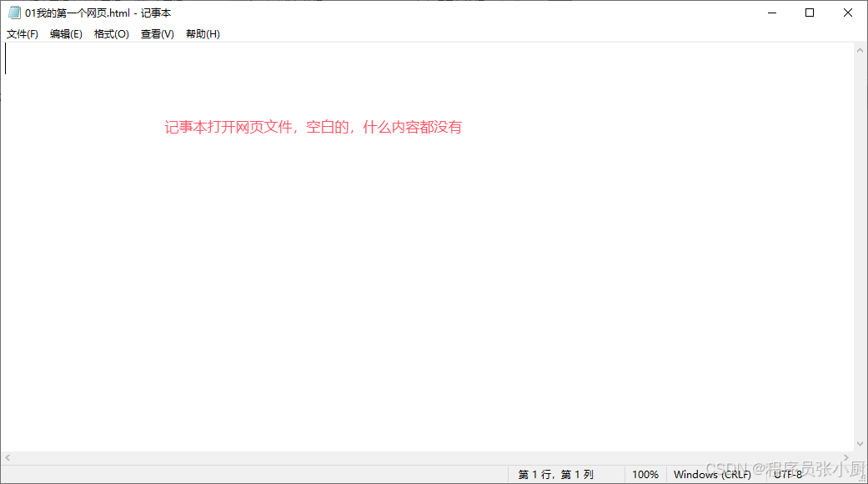This screenshot has height=484, width=868.
Task: Click the Notepad icon in title bar
Action: (14, 13)
